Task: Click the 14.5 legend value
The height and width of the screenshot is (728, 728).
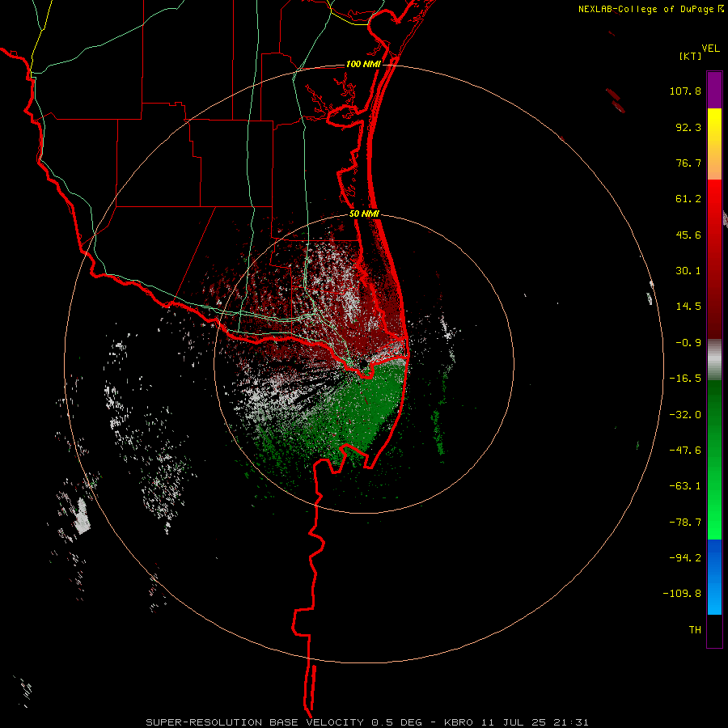Action: coord(688,307)
